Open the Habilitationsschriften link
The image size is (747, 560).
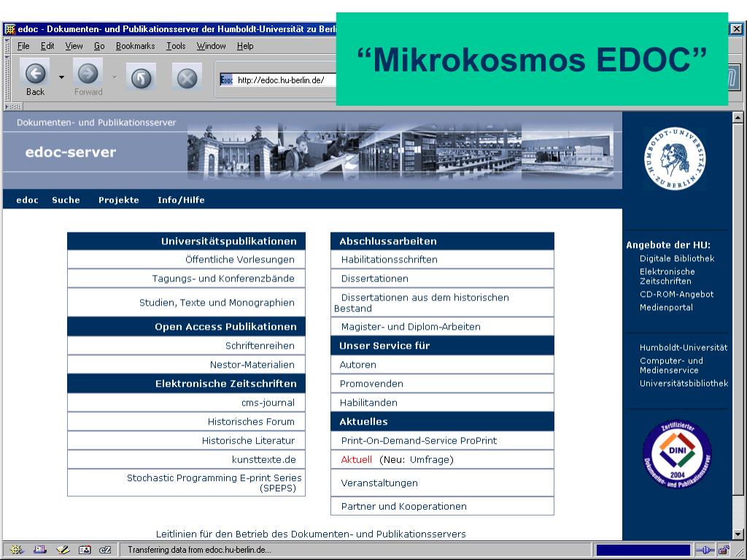pyautogui.click(x=389, y=260)
